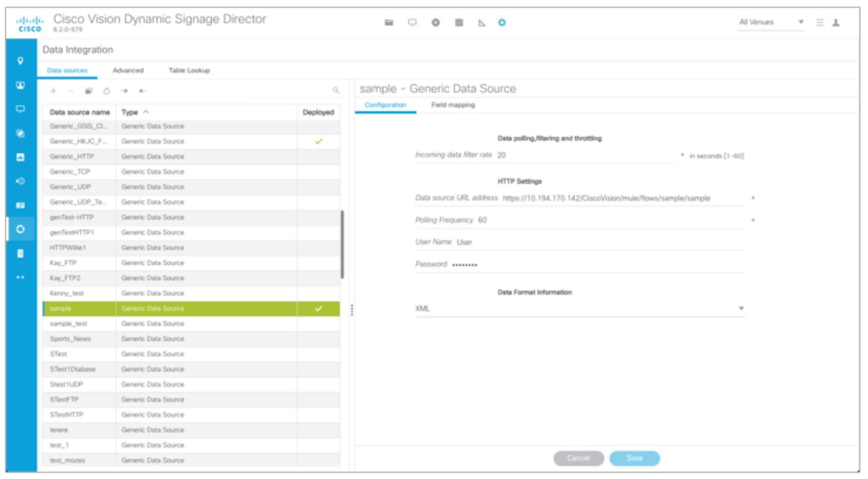Image resolution: width=868 pixels, height=479 pixels.
Task: Switch to the Data sources tab
Action: point(67,70)
